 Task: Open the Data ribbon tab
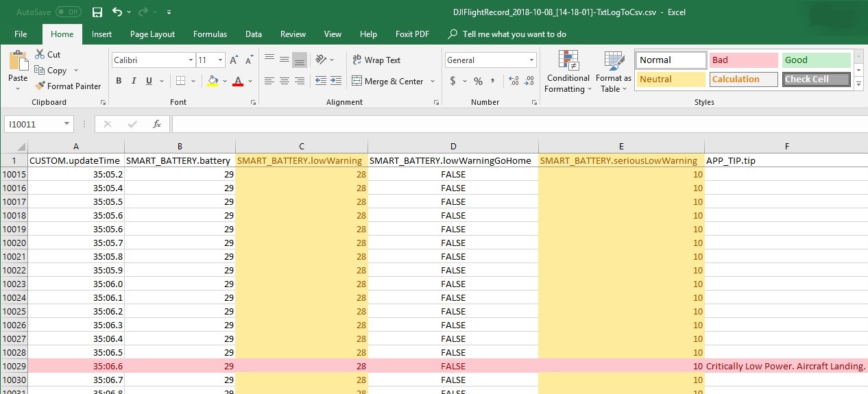pyautogui.click(x=254, y=34)
